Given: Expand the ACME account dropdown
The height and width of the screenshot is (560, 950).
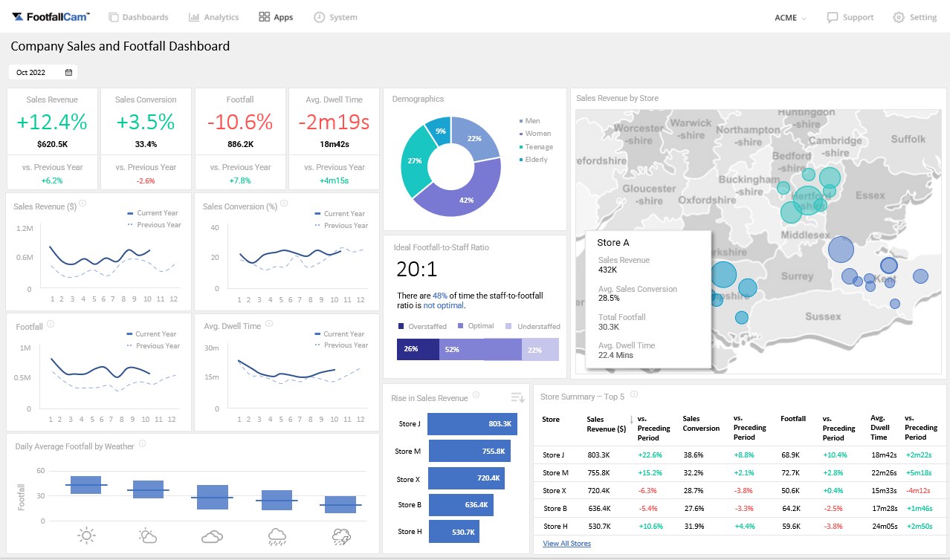Looking at the screenshot, I should click(790, 17).
